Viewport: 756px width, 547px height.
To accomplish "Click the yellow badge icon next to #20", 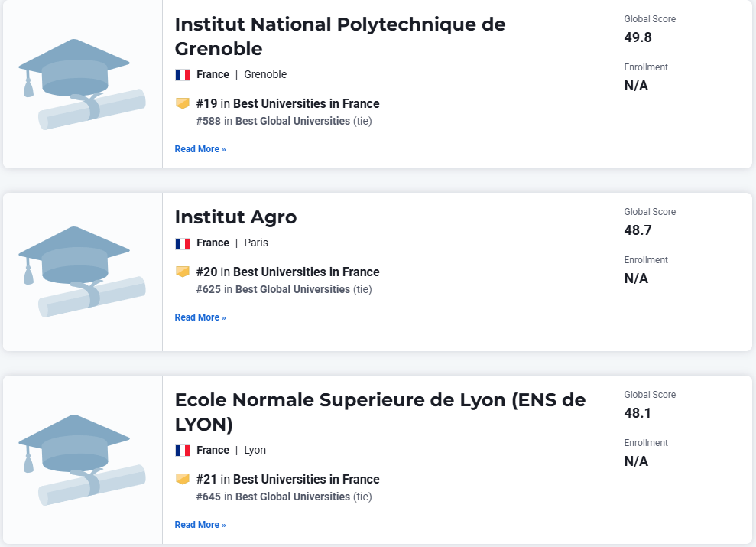I will [x=183, y=272].
